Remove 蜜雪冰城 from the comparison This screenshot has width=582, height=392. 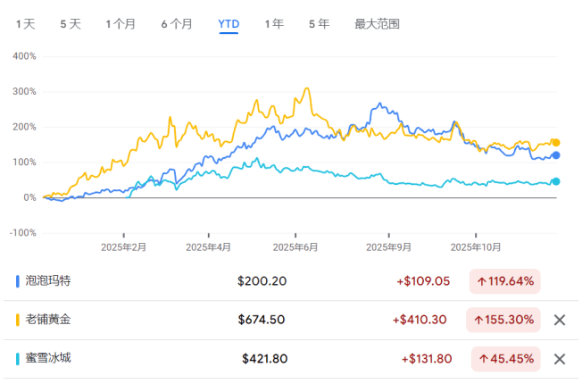pos(560,359)
